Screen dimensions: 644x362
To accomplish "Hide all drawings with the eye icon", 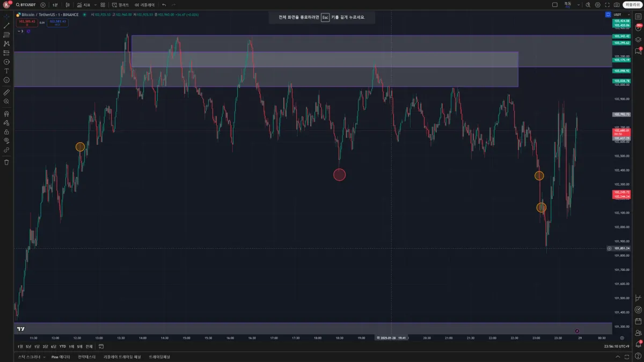I will pos(6,141).
